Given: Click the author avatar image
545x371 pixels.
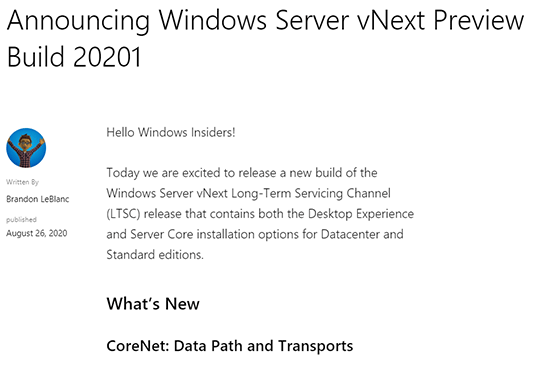Looking at the screenshot, I should point(26,148).
